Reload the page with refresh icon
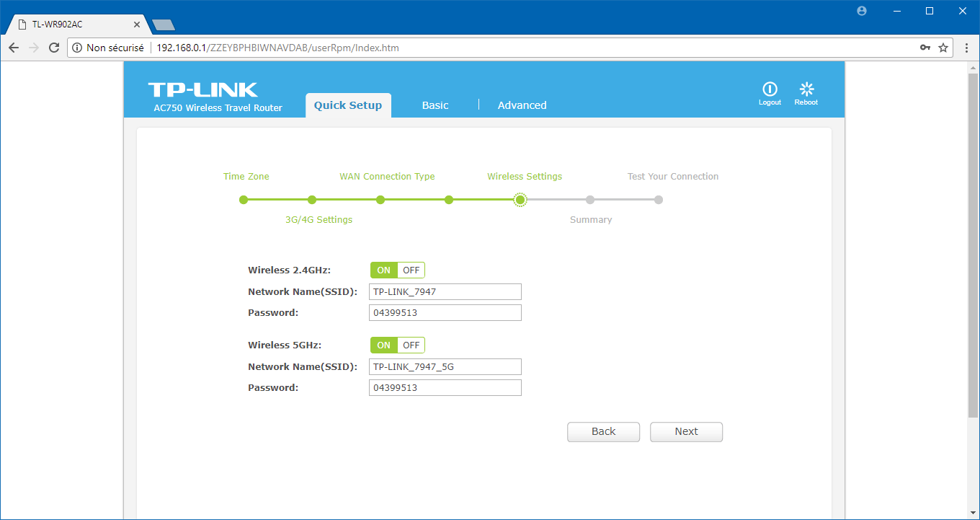The width and height of the screenshot is (980, 520). [54, 48]
